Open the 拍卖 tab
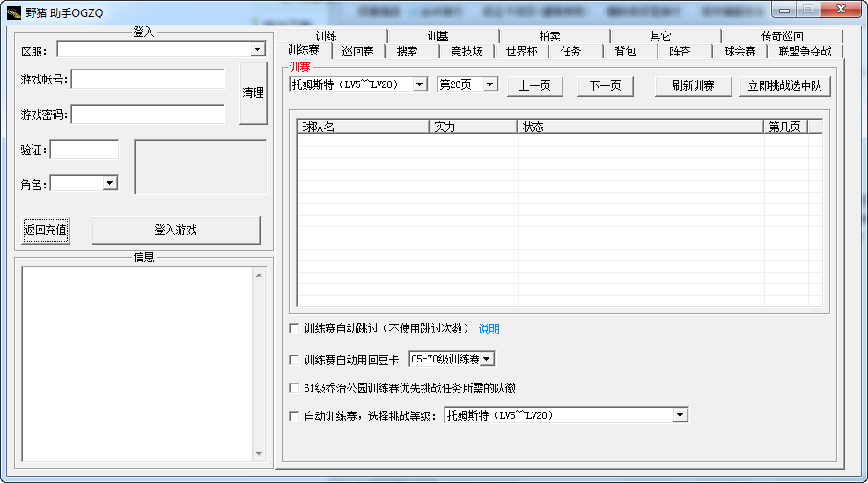Viewport: 868px width, 483px height. pos(549,37)
